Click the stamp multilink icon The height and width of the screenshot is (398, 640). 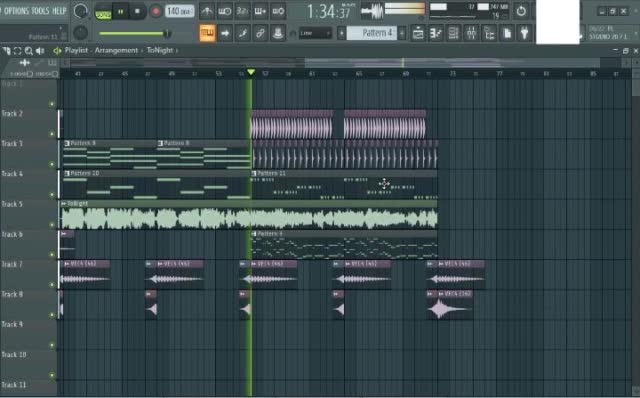278,33
